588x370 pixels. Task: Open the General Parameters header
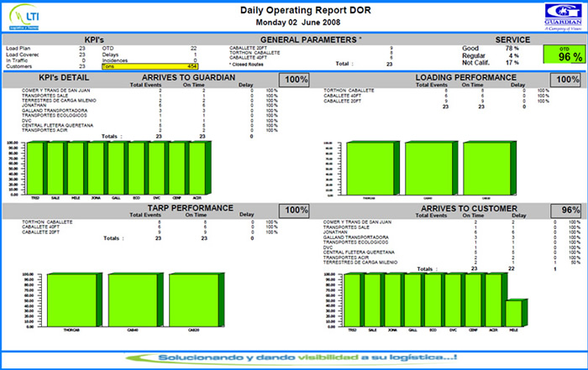311,39
